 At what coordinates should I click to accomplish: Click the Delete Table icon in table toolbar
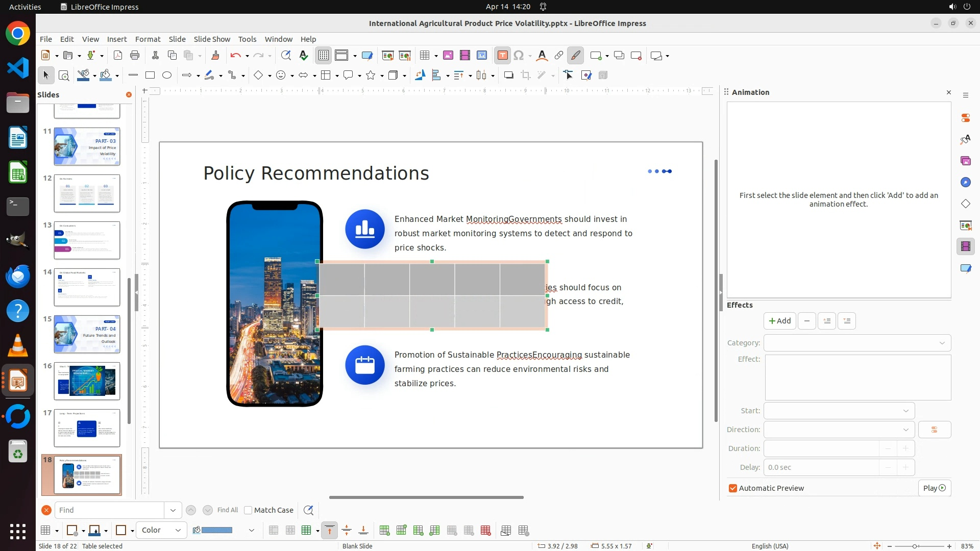[x=485, y=531]
